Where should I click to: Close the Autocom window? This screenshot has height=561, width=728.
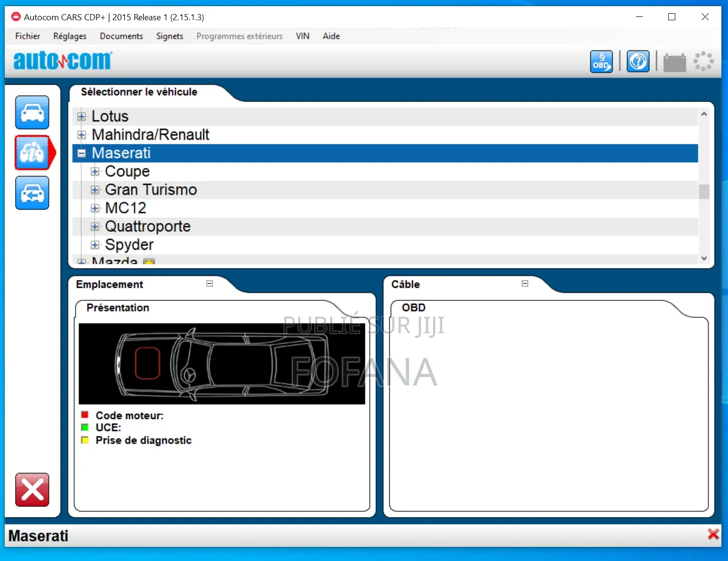click(x=705, y=17)
